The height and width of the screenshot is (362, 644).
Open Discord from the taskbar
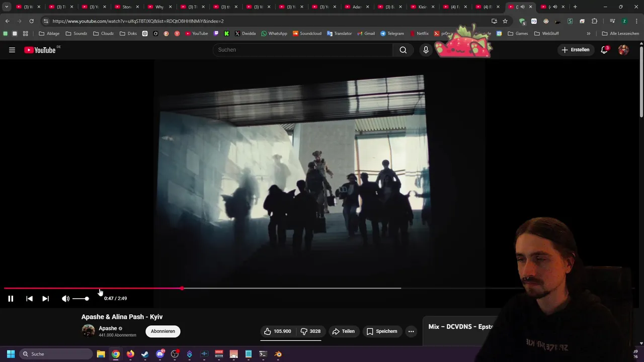click(x=160, y=354)
